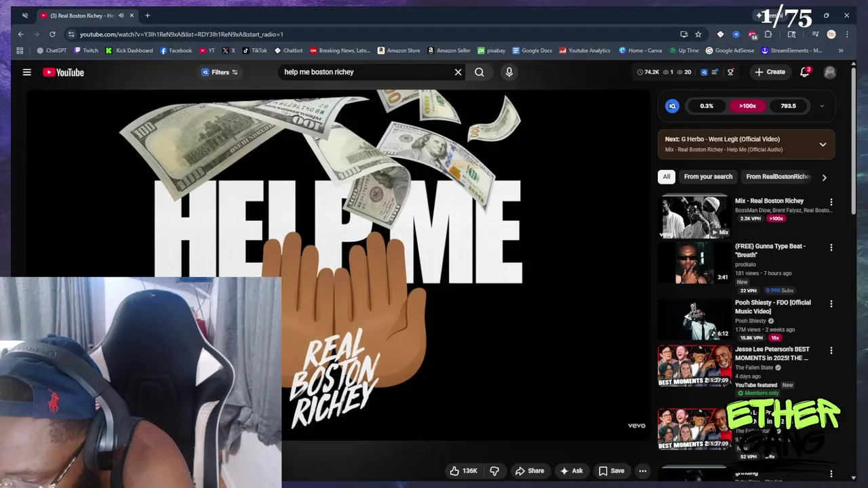Screen dimensions: 868x488
Task: Open the Facebook bookmark
Action: [x=176, y=50]
